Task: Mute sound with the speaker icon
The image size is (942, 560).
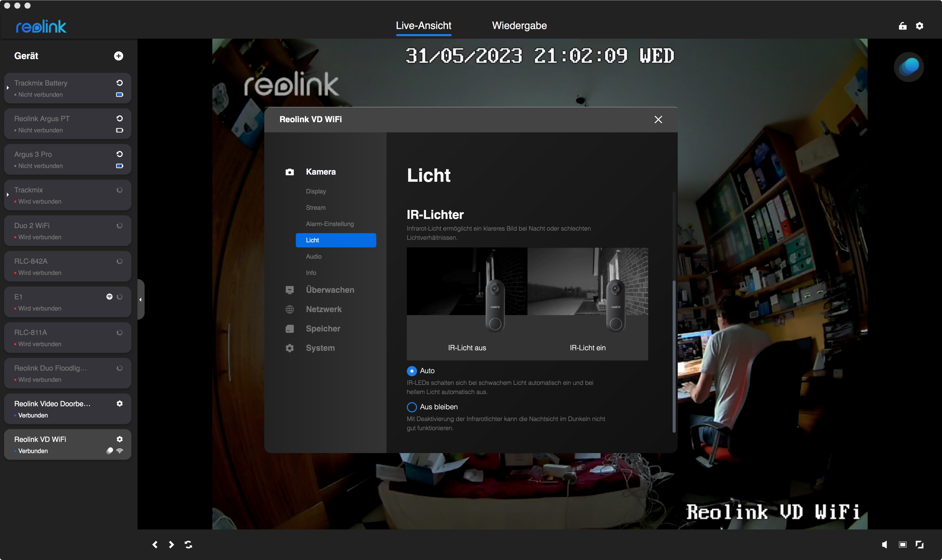Action: pyautogui.click(x=884, y=544)
